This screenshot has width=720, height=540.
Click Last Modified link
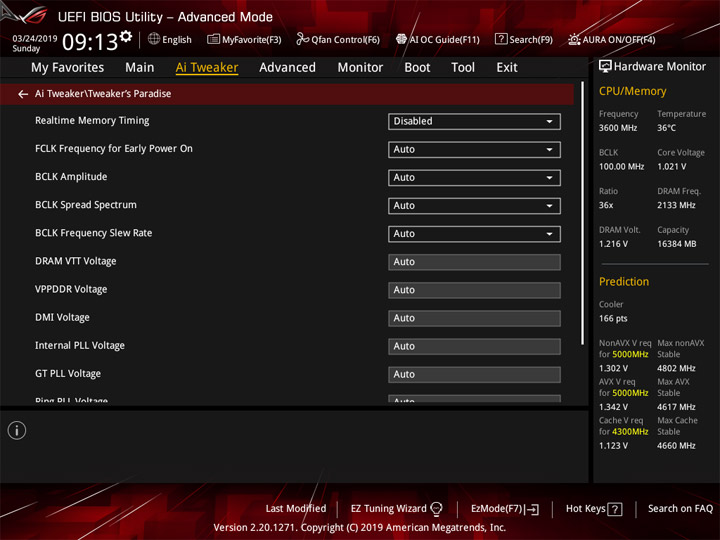[x=296, y=508]
